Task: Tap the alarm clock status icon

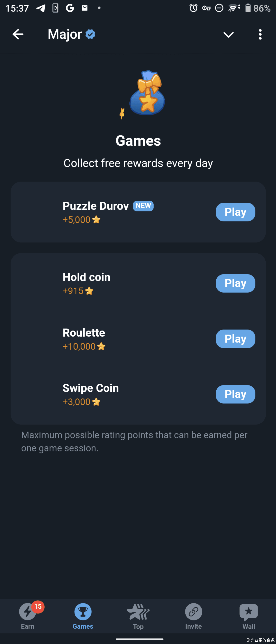Action: (x=193, y=8)
